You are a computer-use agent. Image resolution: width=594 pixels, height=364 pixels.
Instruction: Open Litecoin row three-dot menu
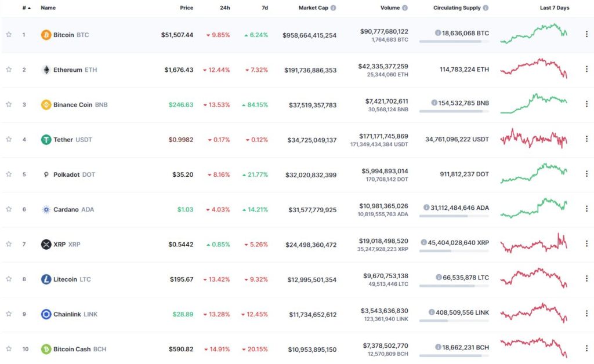(586, 278)
